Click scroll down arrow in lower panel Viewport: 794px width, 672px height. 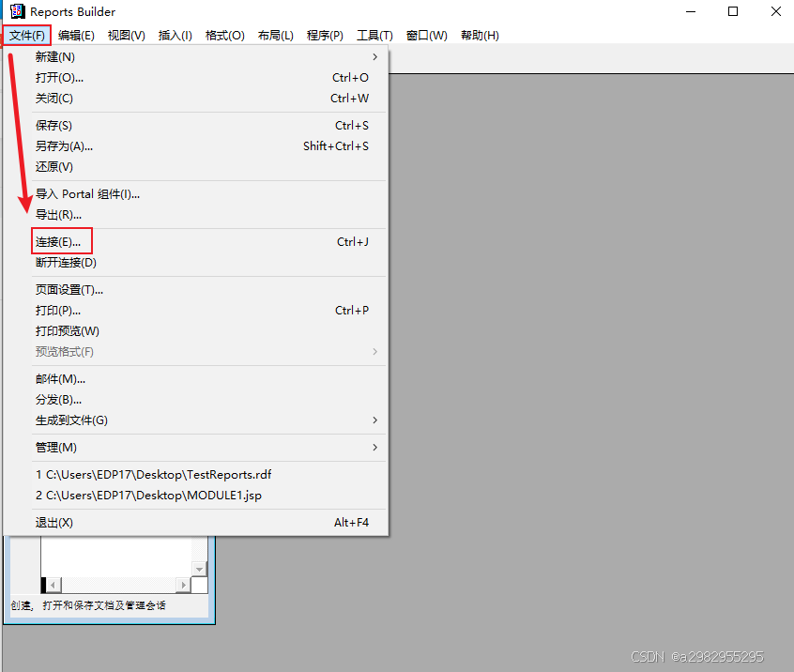point(200,569)
